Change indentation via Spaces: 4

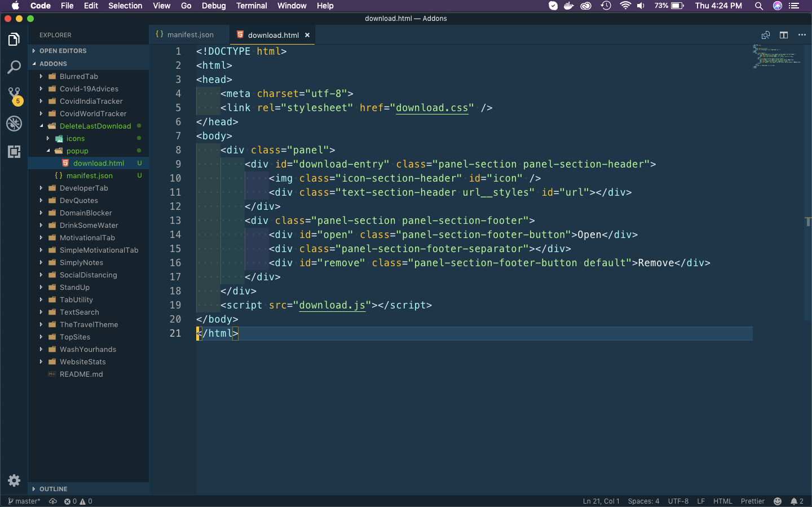coord(643,501)
